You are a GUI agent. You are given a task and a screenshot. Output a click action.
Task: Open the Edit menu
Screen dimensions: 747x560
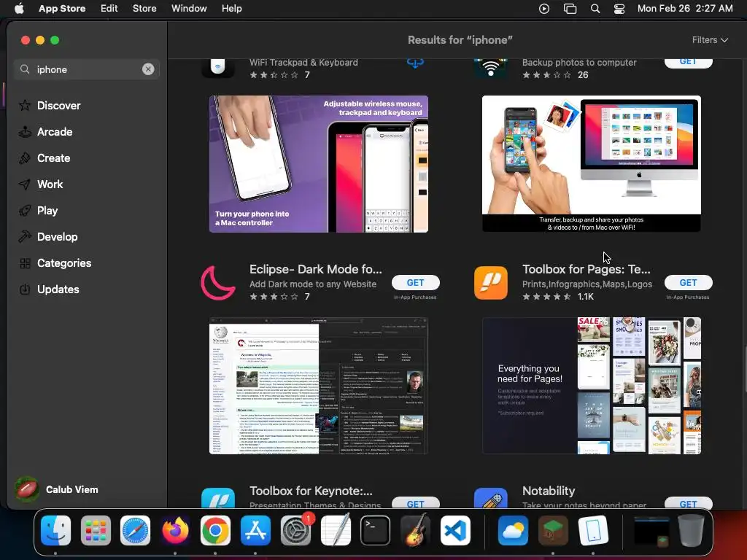109,9
